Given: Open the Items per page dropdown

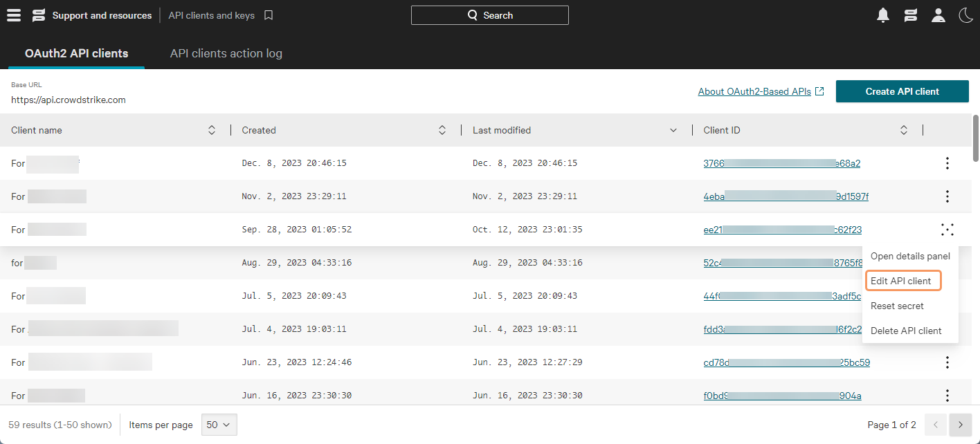Looking at the screenshot, I should click(x=219, y=425).
